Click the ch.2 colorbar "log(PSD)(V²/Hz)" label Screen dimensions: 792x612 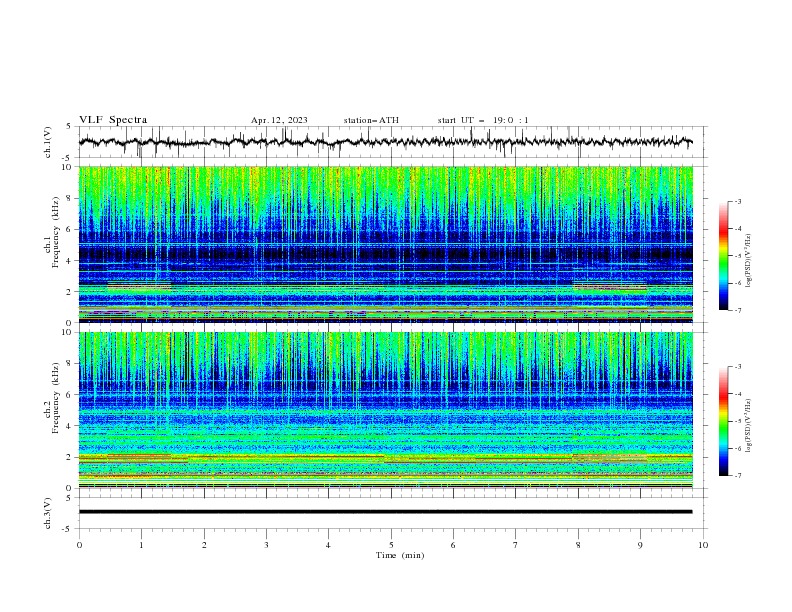click(749, 426)
